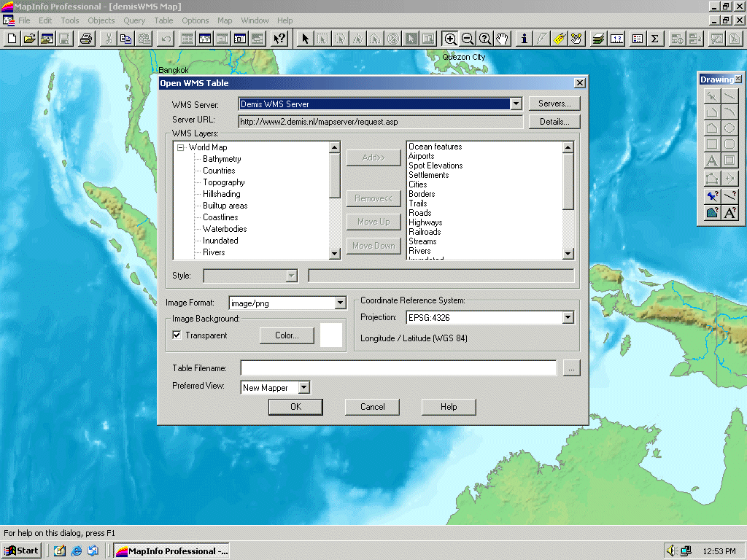This screenshot has width=747, height=560.
Task: Click the Details... button
Action: click(x=554, y=122)
